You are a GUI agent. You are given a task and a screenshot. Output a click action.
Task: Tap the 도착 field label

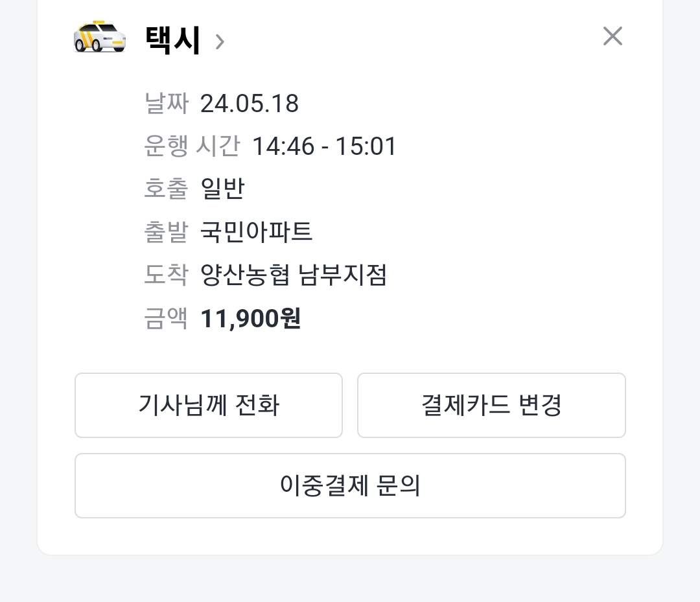click(166, 275)
